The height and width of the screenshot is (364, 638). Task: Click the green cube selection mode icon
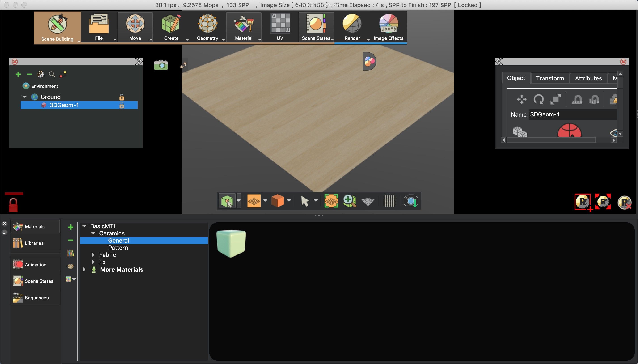(227, 201)
